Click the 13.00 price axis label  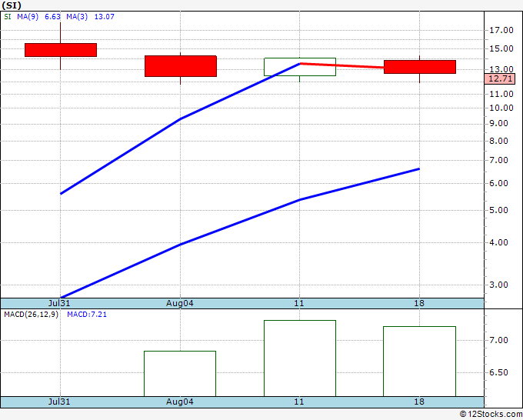(x=501, y=69)
